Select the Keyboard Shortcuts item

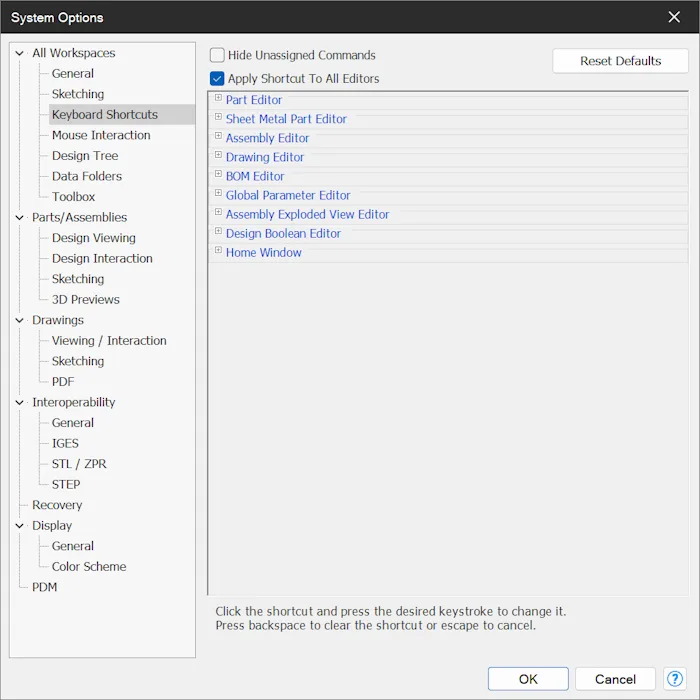pos(104,115)
